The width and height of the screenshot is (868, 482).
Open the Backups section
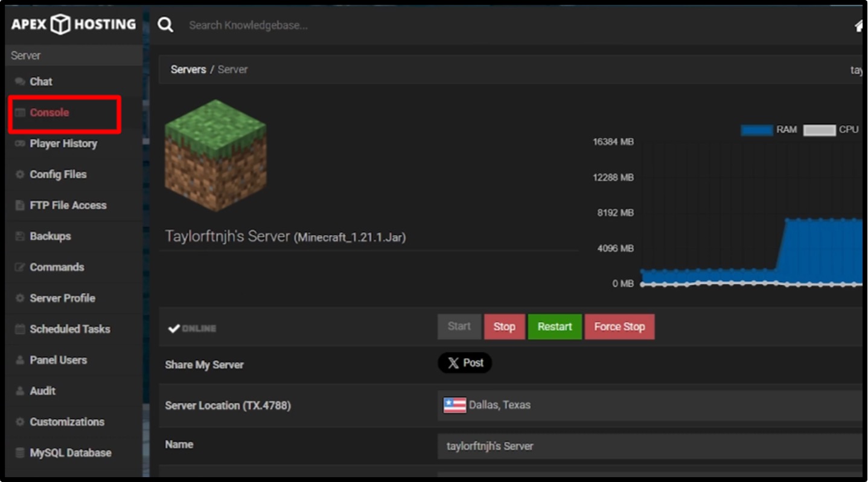click(49, 236)
